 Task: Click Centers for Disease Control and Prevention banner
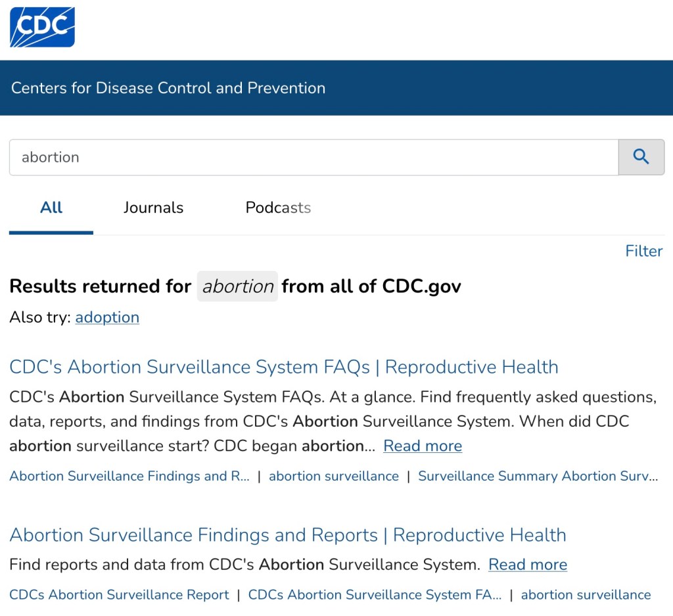click(168, 88)
